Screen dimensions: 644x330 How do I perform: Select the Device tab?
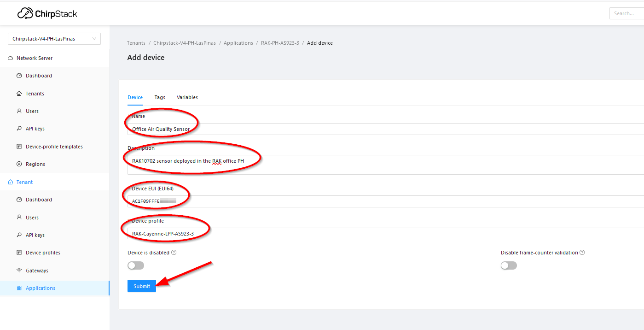pos(135,97)
